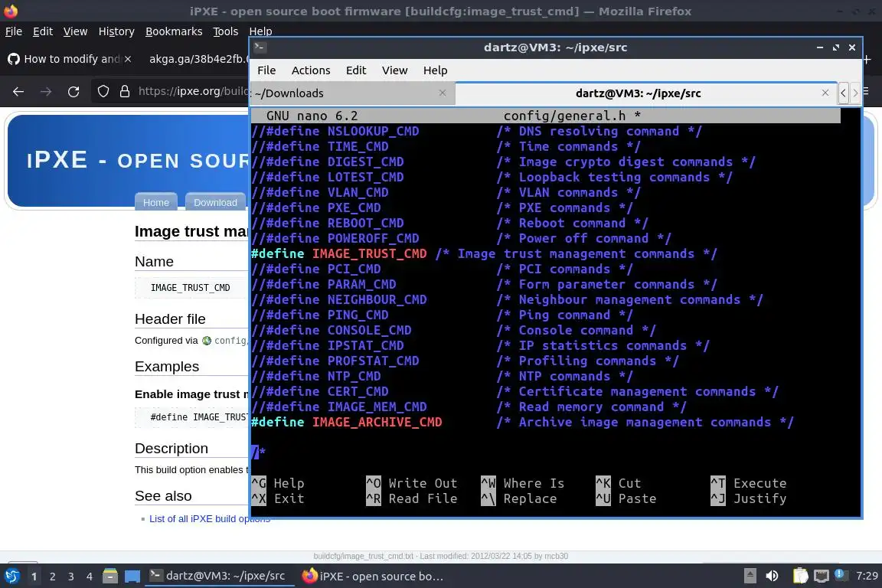Click the nano '^W Where Is' shortcut

click(522, 483)
